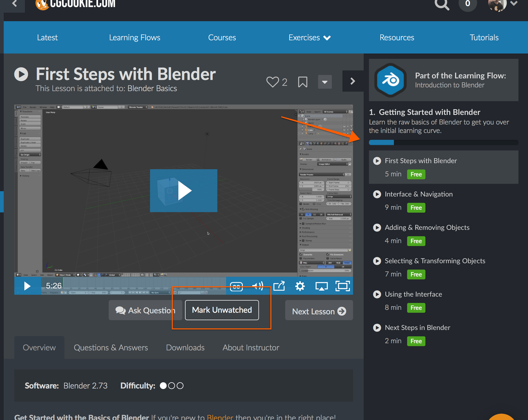Open video settings gear
This screenshot has width=528, height=420.
tap(300, 286)
